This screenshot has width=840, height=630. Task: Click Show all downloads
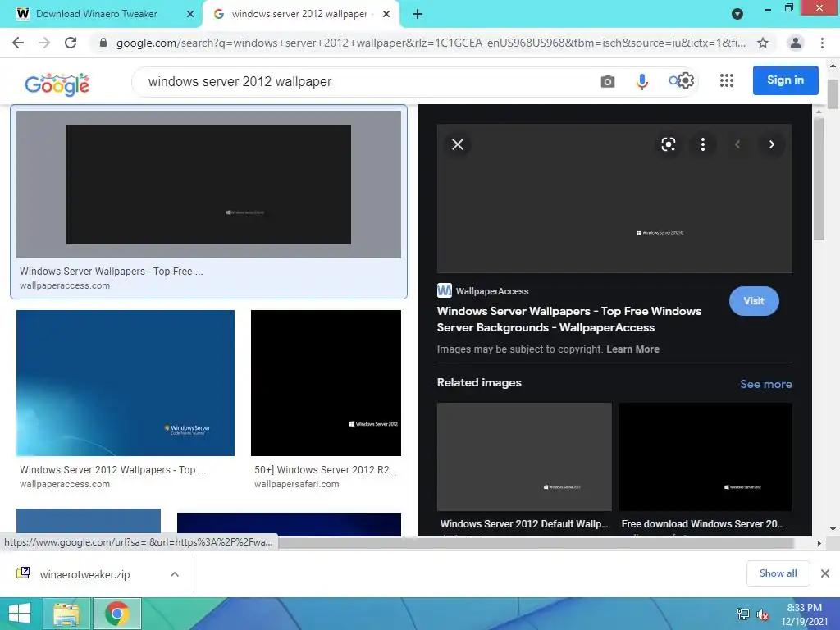778,573
